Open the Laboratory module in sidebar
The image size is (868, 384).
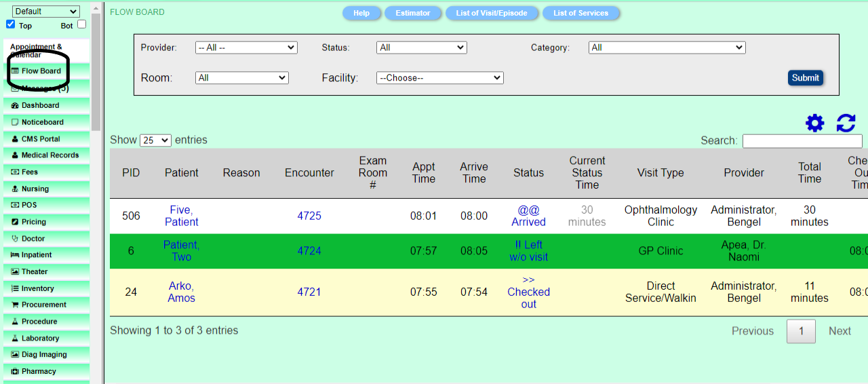[x=40, y=338]
